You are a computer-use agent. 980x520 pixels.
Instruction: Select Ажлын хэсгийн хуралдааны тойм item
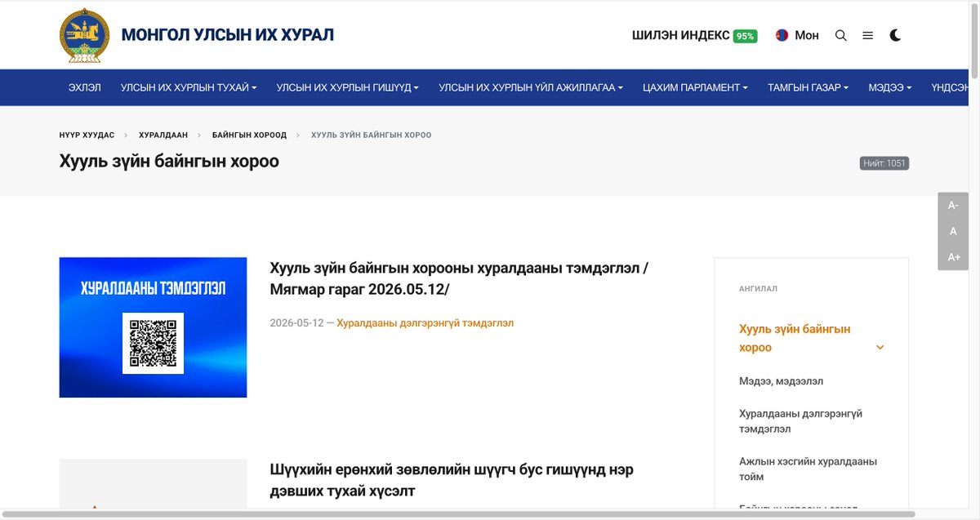[808, 469]
